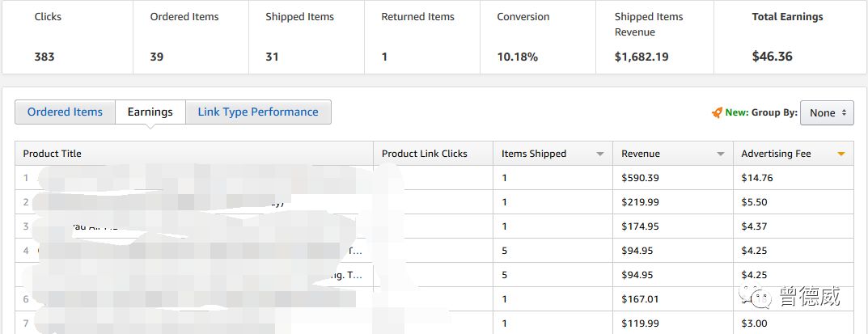868x334 pixels.
Task: Open the Link Type Performance tab
Action: pyautogui.click(x=258, y=112)
